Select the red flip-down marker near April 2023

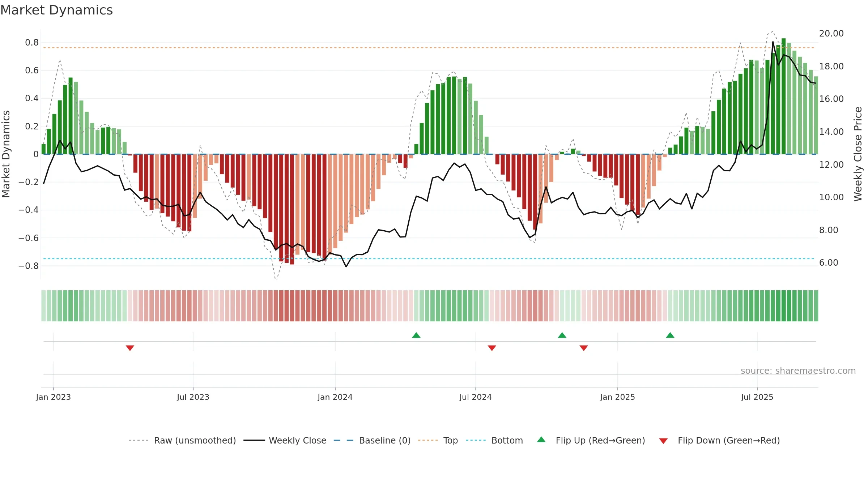(x=130, y=348)
